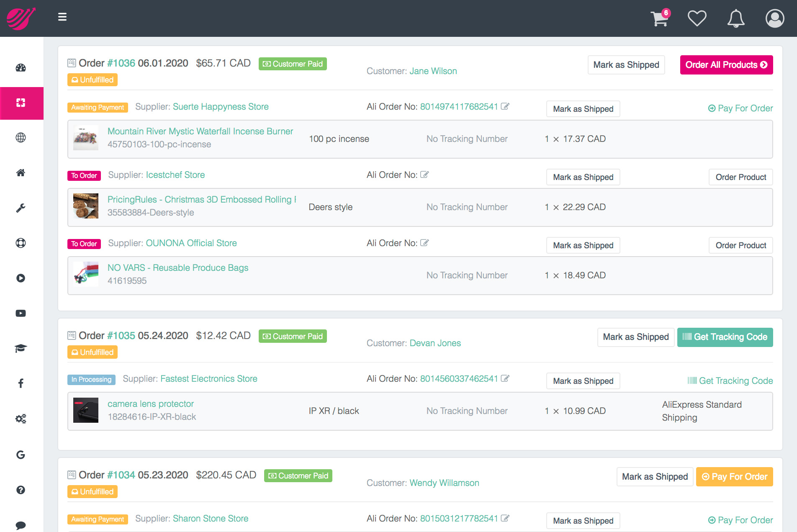797x532 pixels.
Task: Mark Sharon Stone Store item as shipped
Action: (x=583, y=521)
